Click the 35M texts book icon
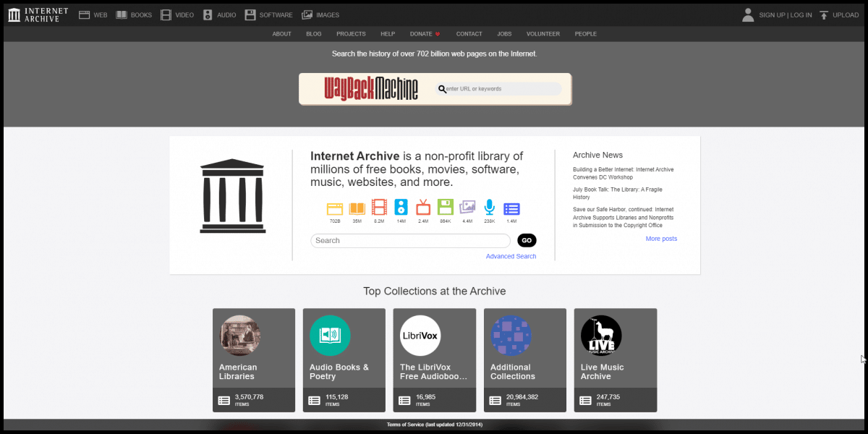Viewport: 868px width, 434px height. click(x=357, y=208)
